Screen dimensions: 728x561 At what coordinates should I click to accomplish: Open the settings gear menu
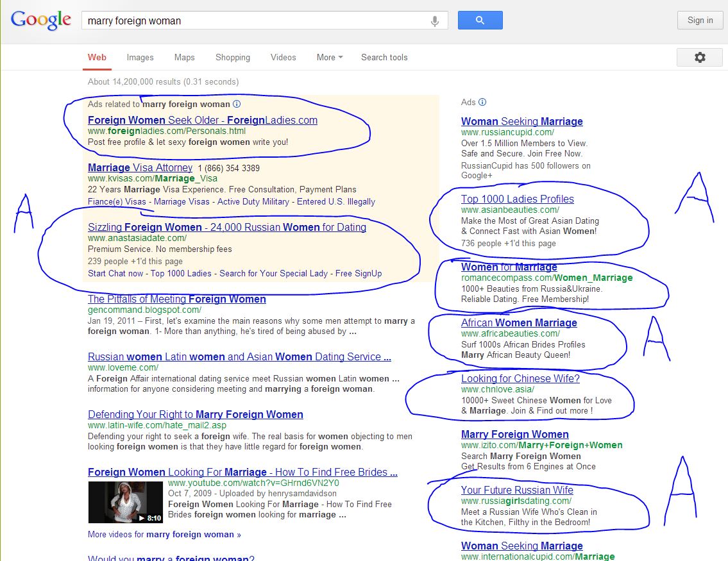(700, 57)
